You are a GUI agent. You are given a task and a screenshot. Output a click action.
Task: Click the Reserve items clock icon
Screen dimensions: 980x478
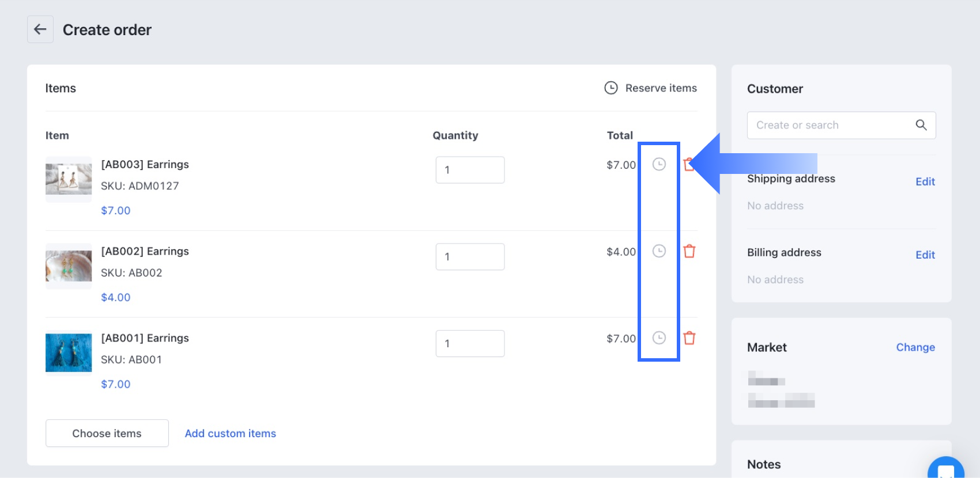click(610, 88)
